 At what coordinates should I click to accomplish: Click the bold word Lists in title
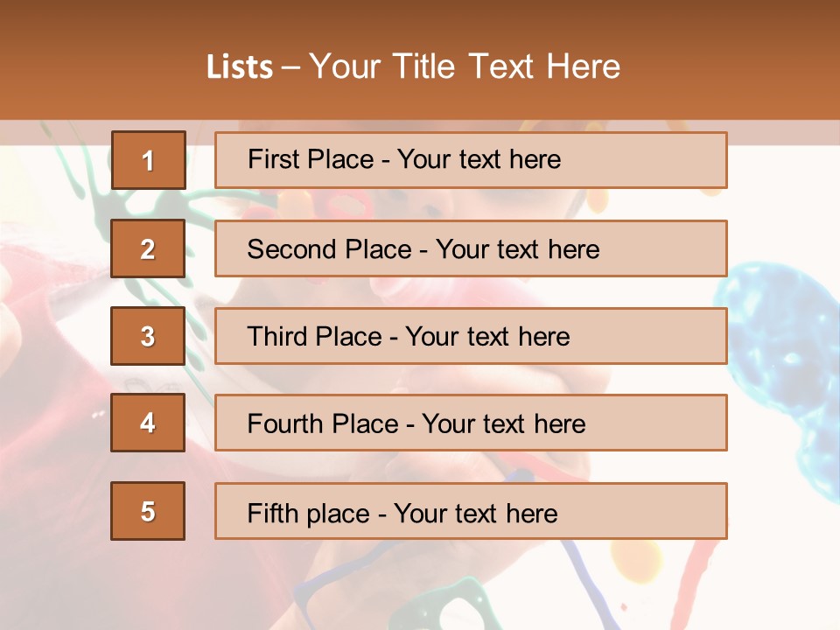(240, 67)
